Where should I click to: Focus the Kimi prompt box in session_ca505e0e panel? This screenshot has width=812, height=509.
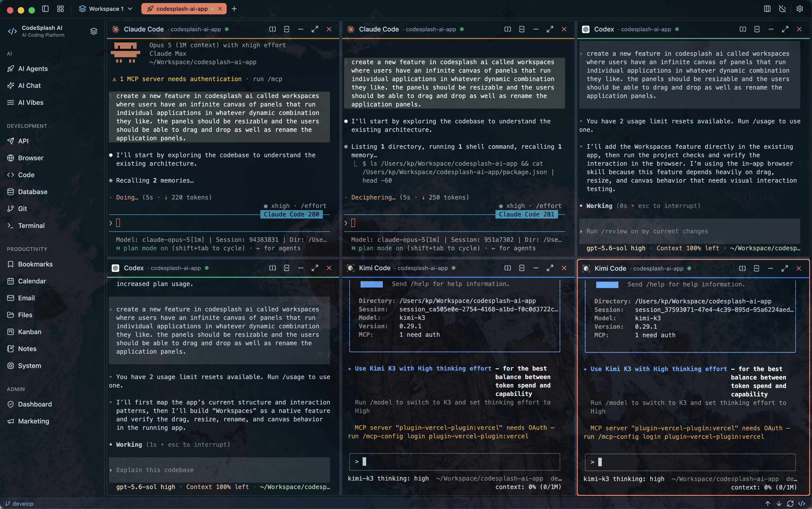tap(455, 462)
